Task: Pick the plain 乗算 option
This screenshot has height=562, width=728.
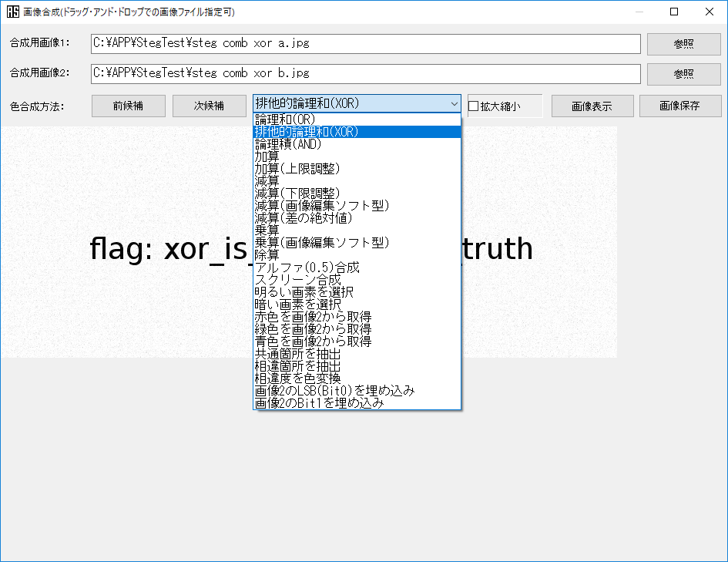Action: click(x=357, y=231)
